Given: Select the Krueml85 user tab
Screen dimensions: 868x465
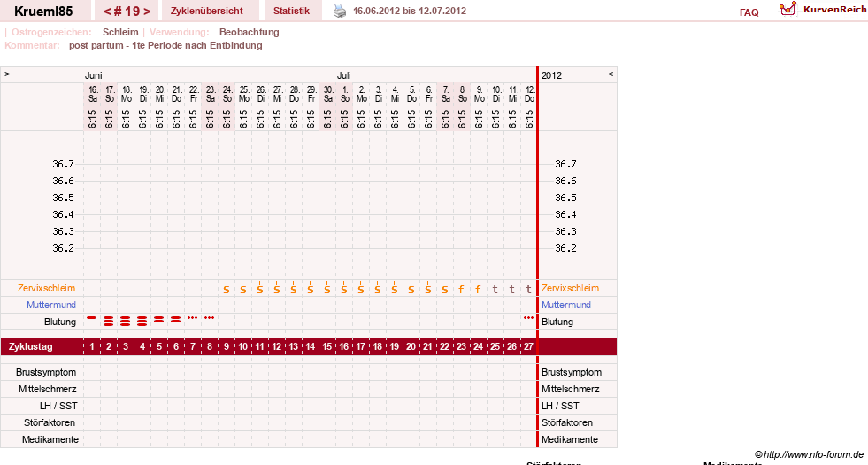Looking at the screenshot, I should tap(43, 11).
